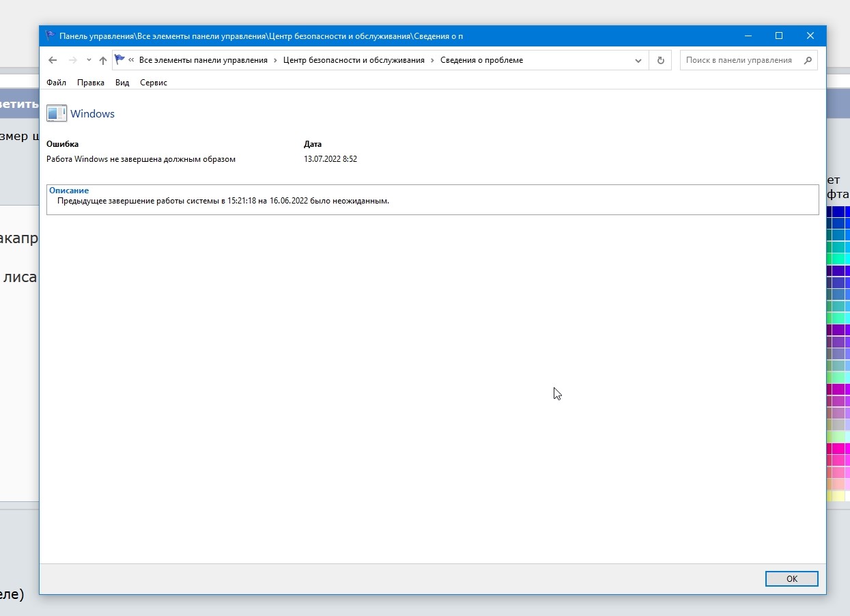Open the Сервис menu

[x=154, y=83]
